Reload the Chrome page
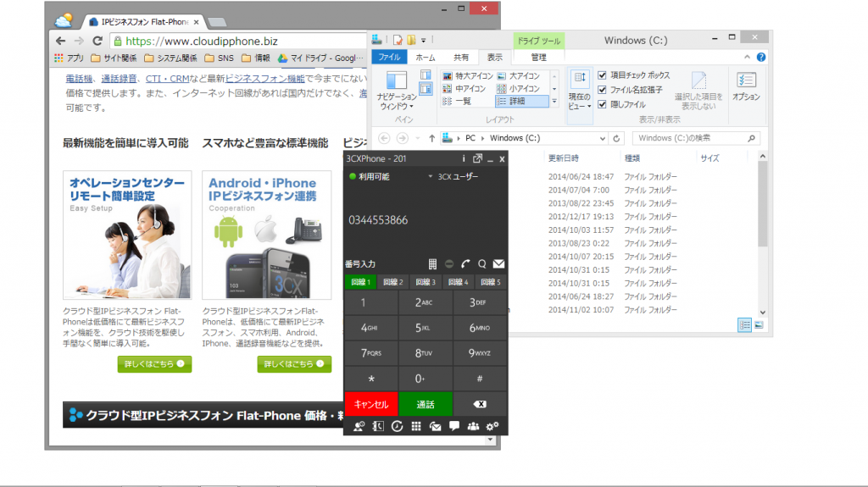 (97, 41)
